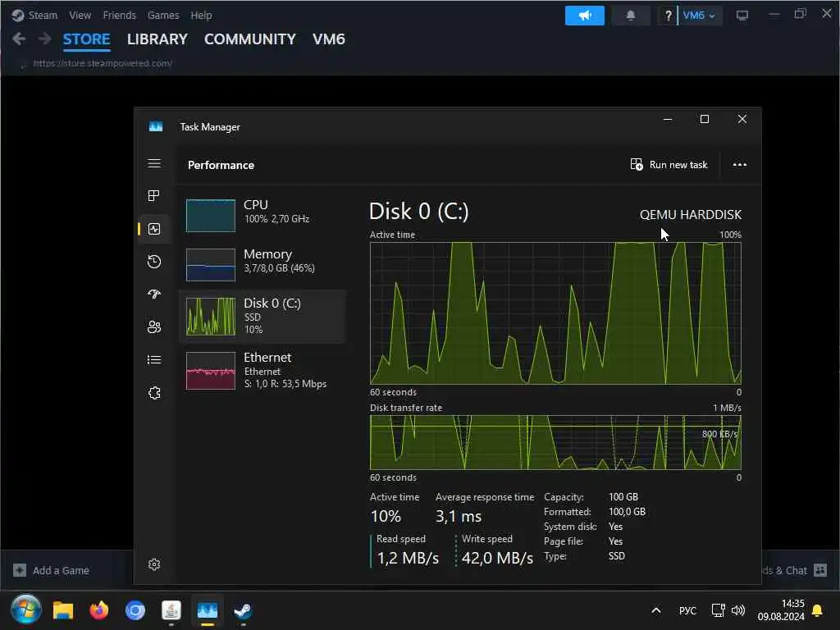Maximize the Task Manager window
This screenshot has width=840, height=630.
coord(705,119)
